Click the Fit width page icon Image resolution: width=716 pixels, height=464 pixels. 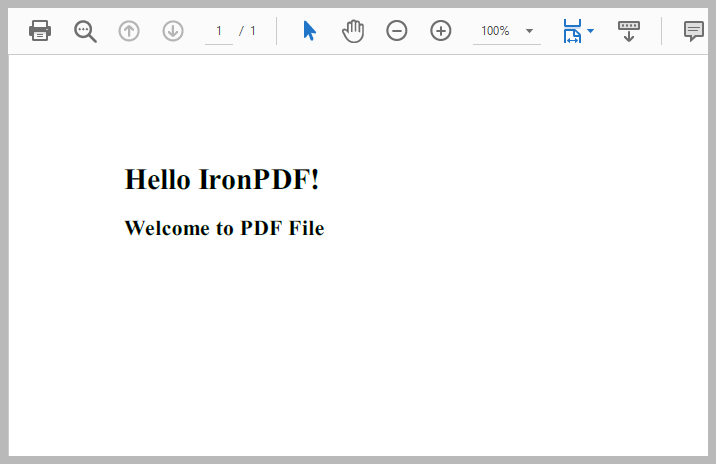[x=572, y=31]
